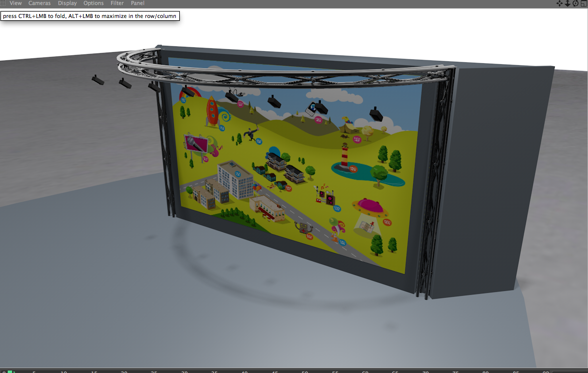Click the rotate camera orbit icon
This screenshot has width=588, height=373.
tap(575, 3)
